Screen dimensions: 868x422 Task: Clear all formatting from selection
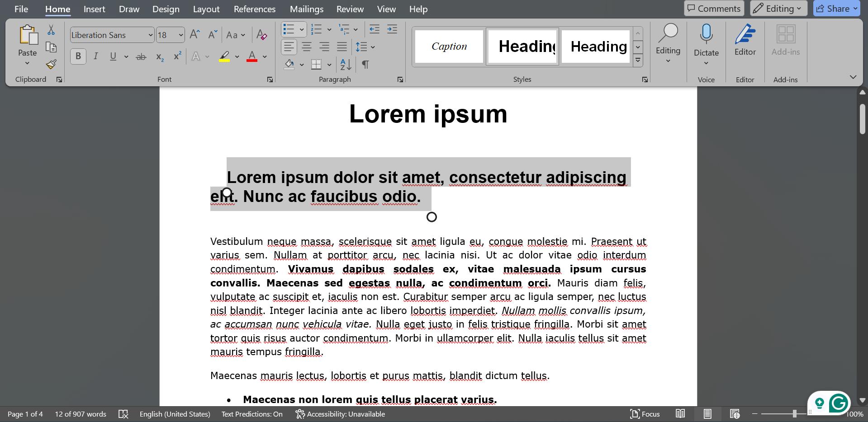pos(261,34)
